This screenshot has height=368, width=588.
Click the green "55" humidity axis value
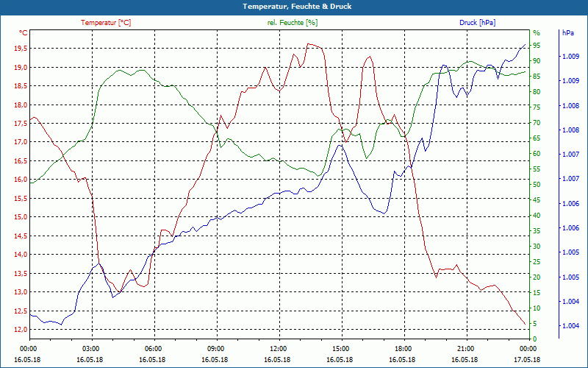(537, 169)
